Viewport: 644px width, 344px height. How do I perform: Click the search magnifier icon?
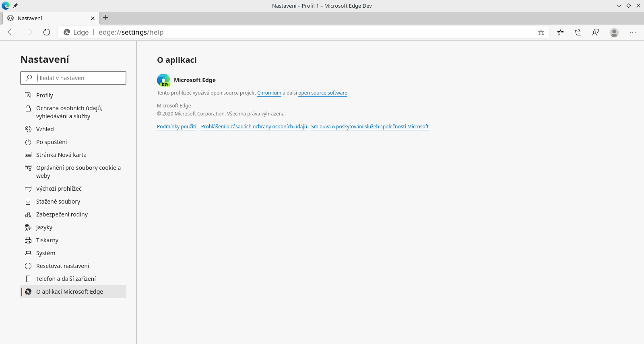pyautogui.click(x=29, y=78)
